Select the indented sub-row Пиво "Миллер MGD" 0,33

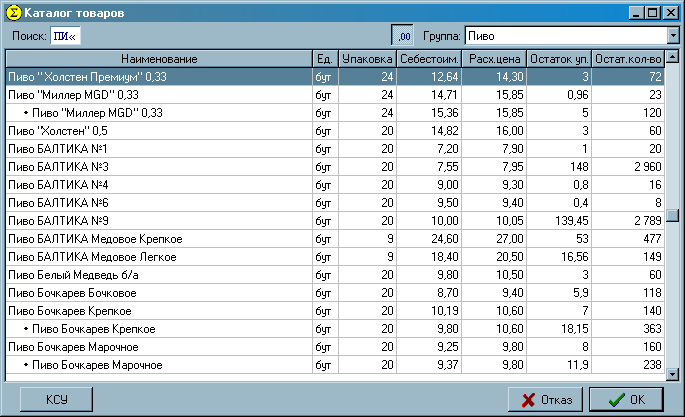(x=335, y=113)
